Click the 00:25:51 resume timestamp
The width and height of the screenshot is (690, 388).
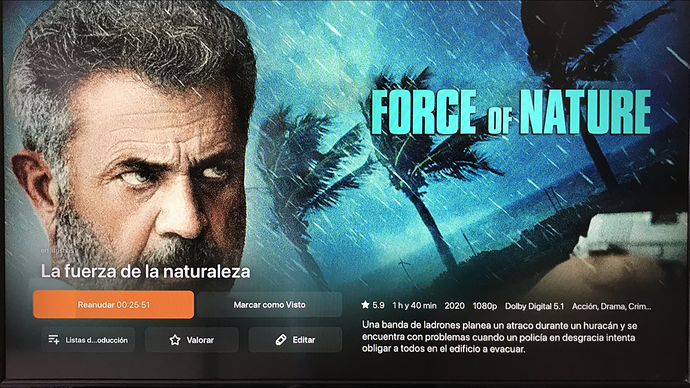(x=133, y=305)
